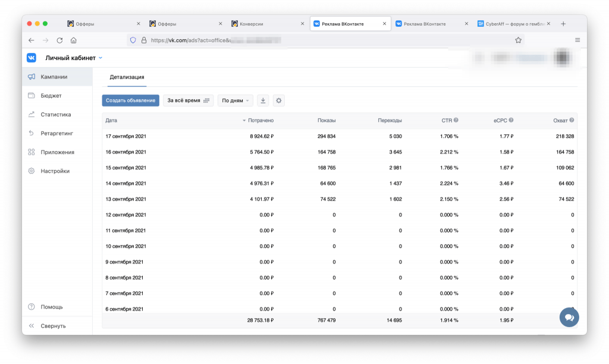Click the total clicks 14 695
609x364 pixels.
click(x=394, y=321)
